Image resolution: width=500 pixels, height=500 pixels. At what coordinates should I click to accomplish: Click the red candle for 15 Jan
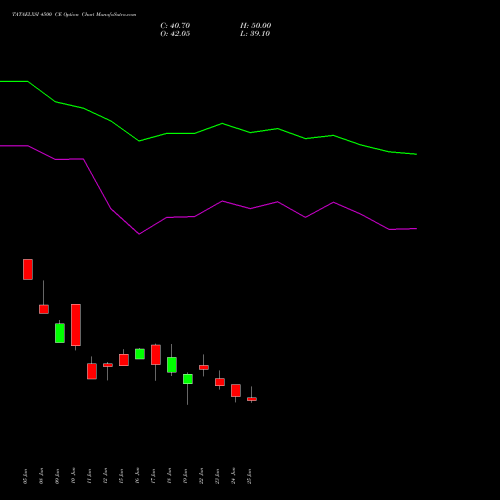pos(124,360)
